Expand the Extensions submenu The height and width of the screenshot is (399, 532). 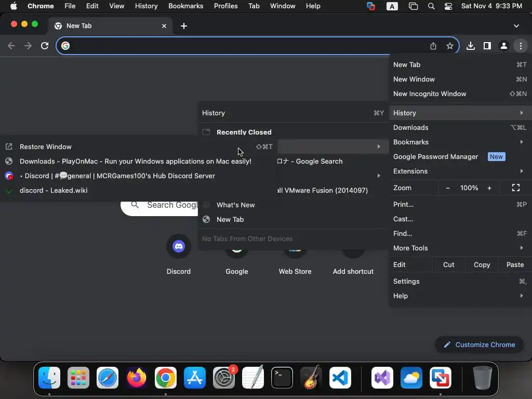(x=460, y=171)
